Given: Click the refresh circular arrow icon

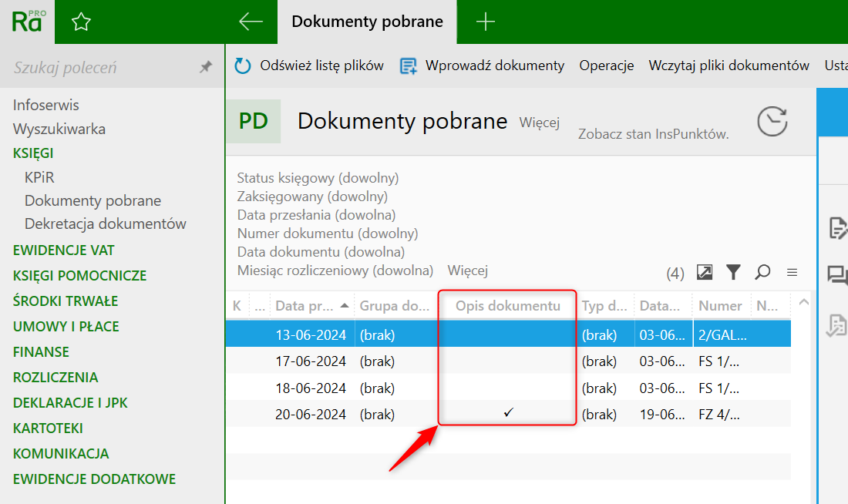Looking at the screenshot, I should [x=242, y=66].
